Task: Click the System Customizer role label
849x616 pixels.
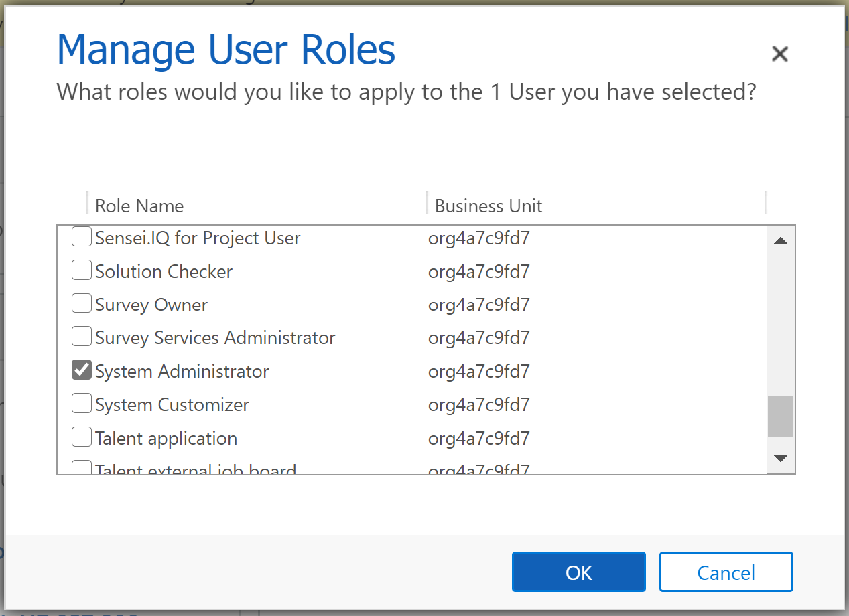Action: [172, 405]
